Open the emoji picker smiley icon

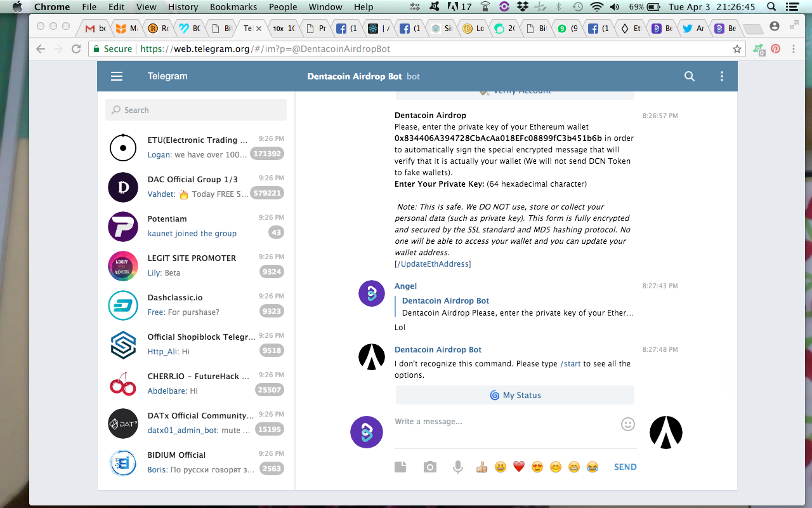pos(628,424)
